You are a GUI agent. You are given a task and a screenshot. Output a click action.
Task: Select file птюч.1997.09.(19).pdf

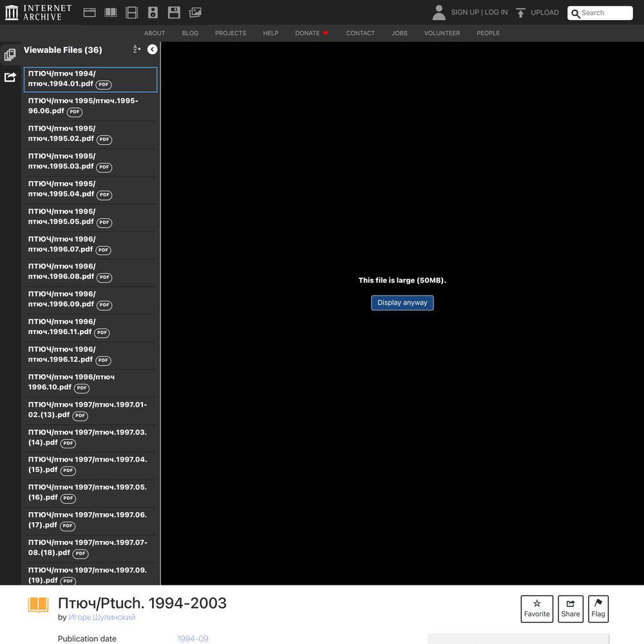(90, 574)
